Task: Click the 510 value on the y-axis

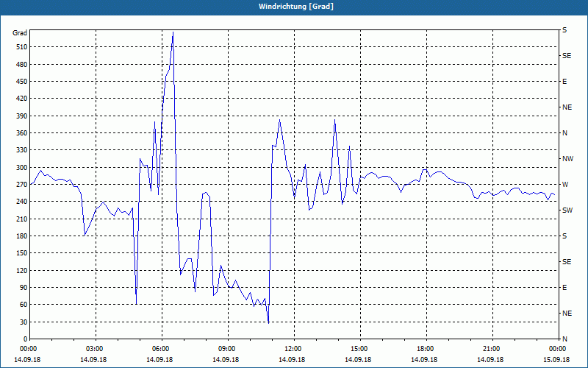Action: [22, 47]
